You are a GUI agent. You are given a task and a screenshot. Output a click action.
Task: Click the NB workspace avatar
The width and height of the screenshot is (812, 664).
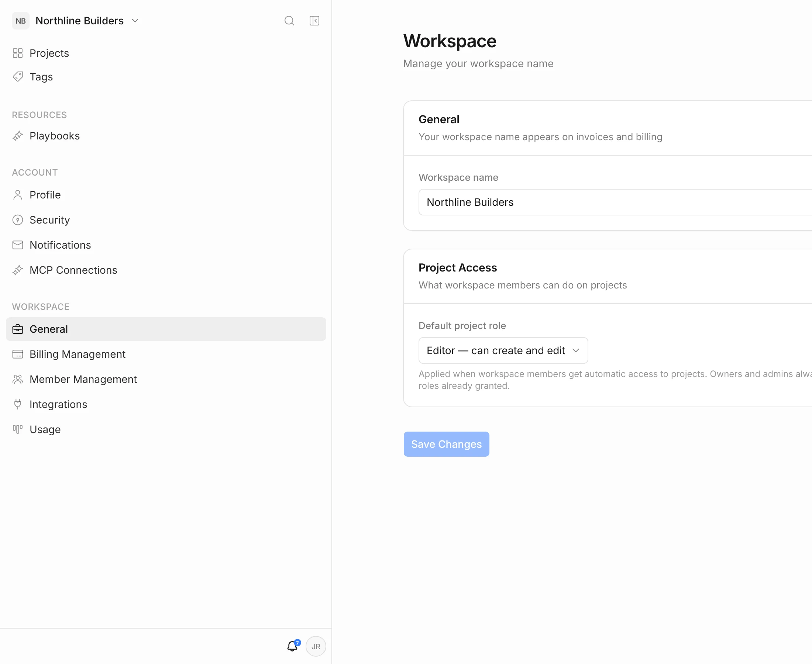pos(21,21)
